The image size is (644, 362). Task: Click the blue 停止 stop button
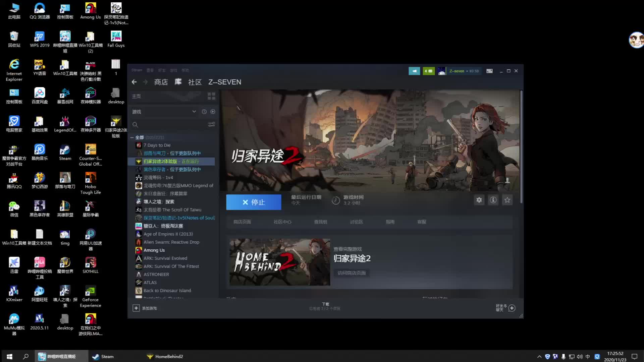[254, 202]
